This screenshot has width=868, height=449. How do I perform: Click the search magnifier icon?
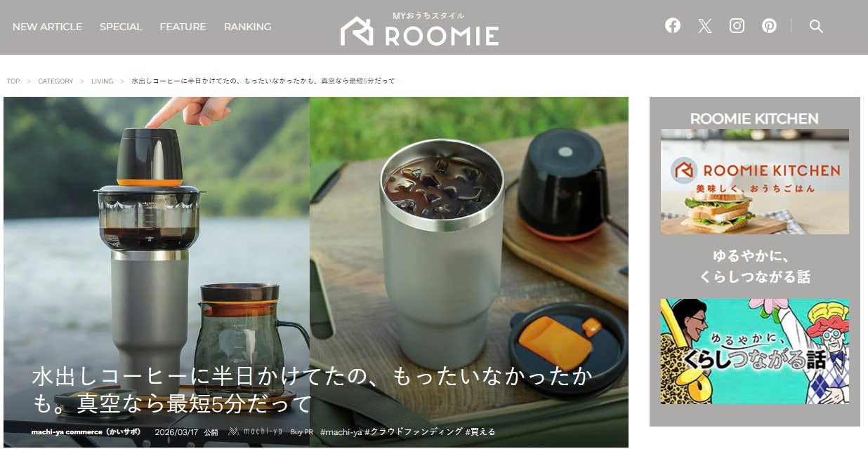pos(816,26)
